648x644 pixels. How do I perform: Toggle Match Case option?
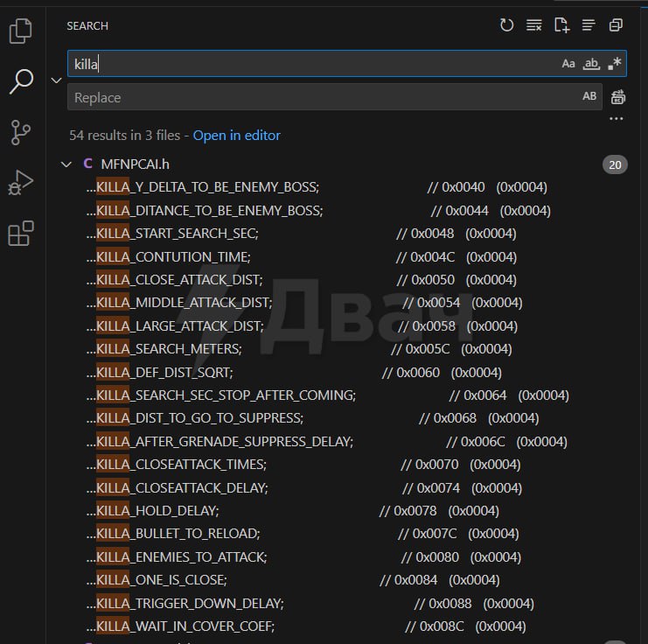coord(568,64)
